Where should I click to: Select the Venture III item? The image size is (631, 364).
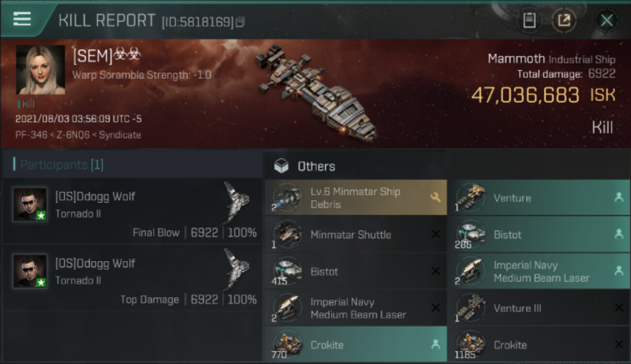[x=517, y=308]
